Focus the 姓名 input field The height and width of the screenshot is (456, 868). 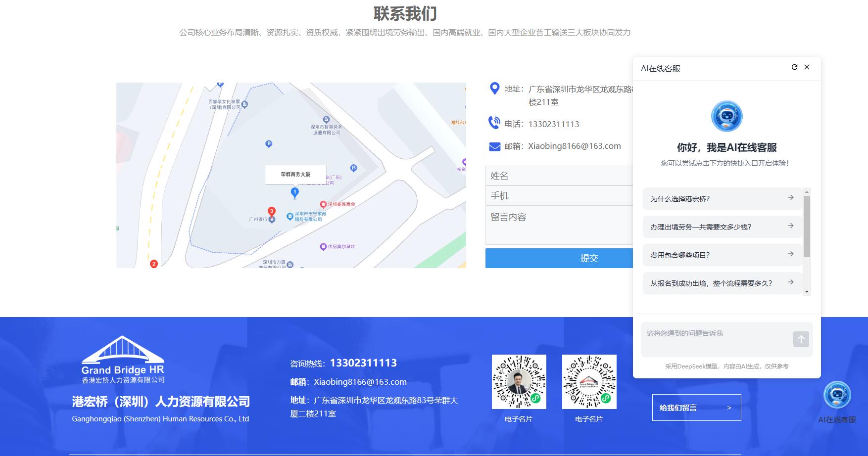pyautogui.click(x=559, y=176)
